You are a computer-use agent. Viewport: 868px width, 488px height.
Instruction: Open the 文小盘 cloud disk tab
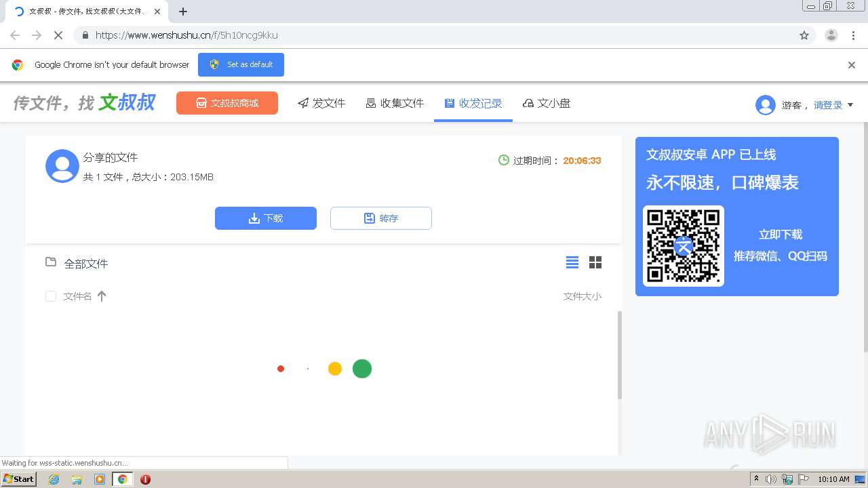[x=547, y=103]
